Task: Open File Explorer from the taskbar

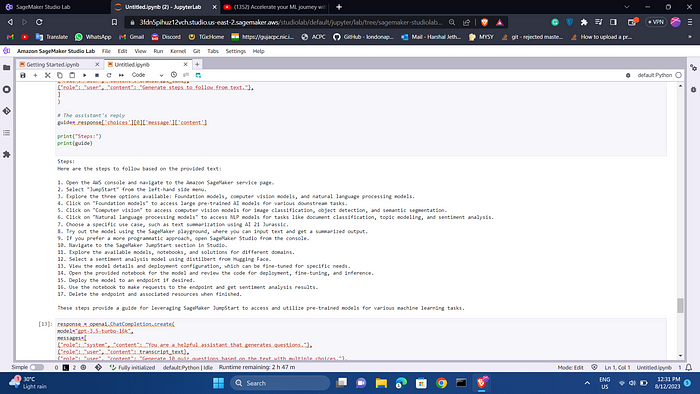Action: click(381, 383)
